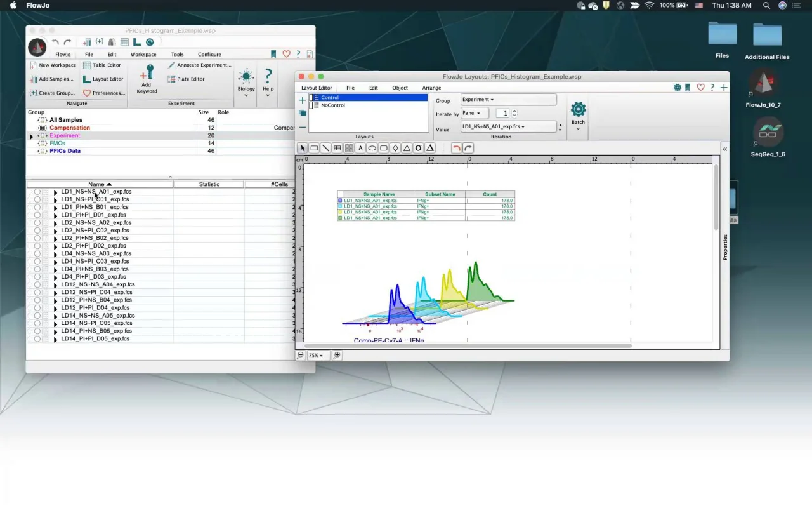
Task: Toggle the circle marker beside LD1_NS+NS_A01_exp.fcs
Action: pyautogui.click(x=37, y=192)
